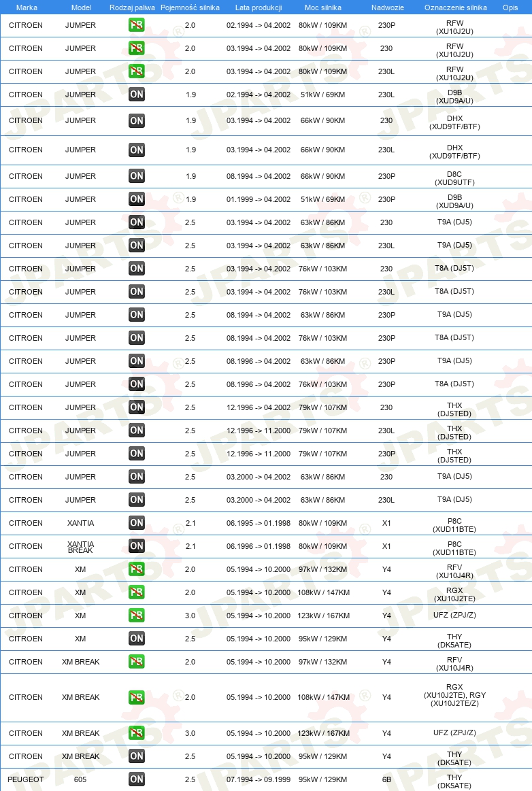Click the Nadwozie column header
This screenshot has height=791, width=532.
coord(388,7)
